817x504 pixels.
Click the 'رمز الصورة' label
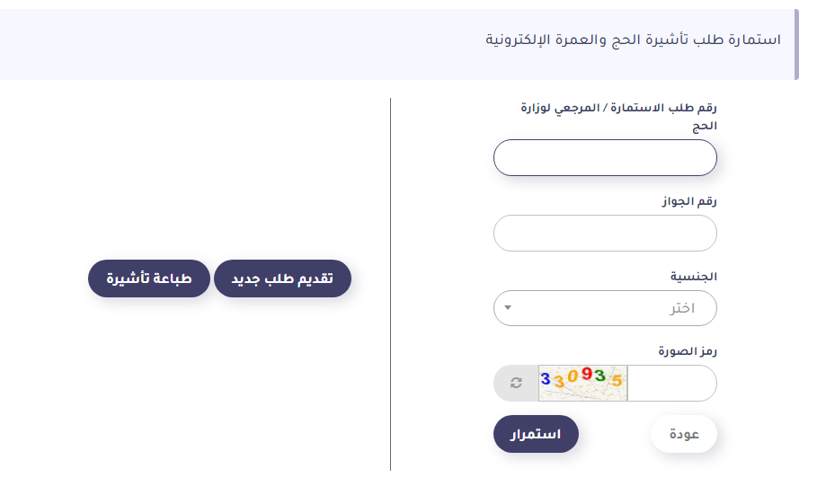click(x=688, y=351)
